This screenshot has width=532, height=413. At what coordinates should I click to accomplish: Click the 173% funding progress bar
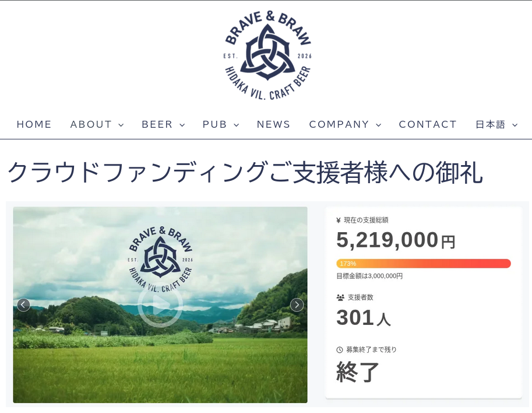pos(424,264)
